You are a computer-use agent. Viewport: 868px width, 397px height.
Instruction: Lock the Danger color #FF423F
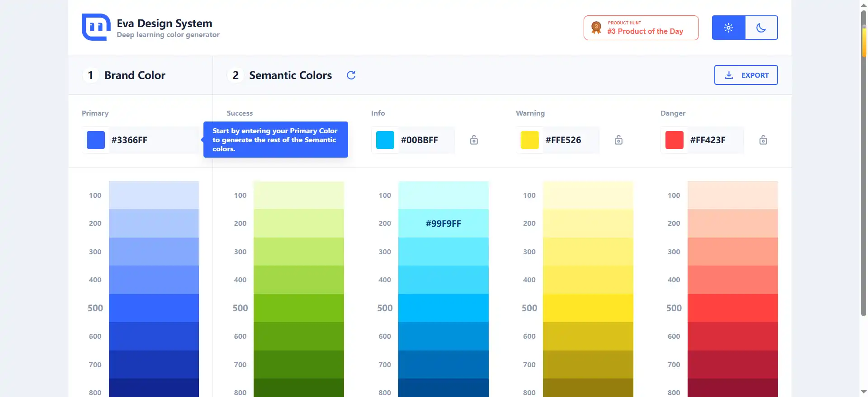(763, 140)
